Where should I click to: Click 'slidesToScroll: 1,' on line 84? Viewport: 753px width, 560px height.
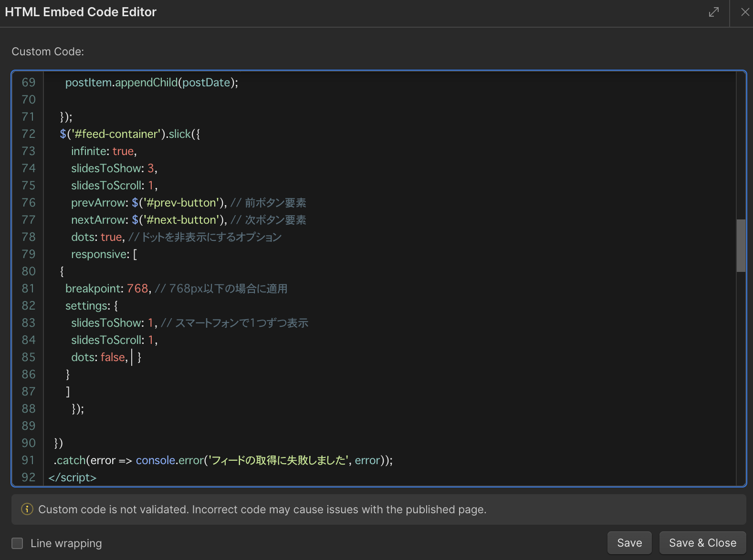pyautogui.click(x=114, y=340)
